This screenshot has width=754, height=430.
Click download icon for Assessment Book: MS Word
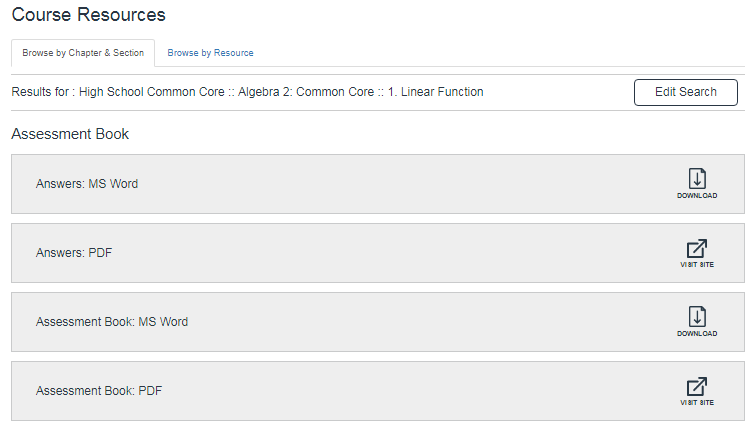click(x=697, y=317)
